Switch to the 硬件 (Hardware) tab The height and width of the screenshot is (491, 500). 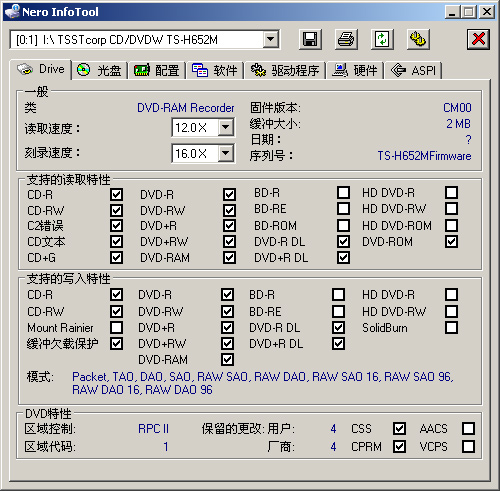355,70
